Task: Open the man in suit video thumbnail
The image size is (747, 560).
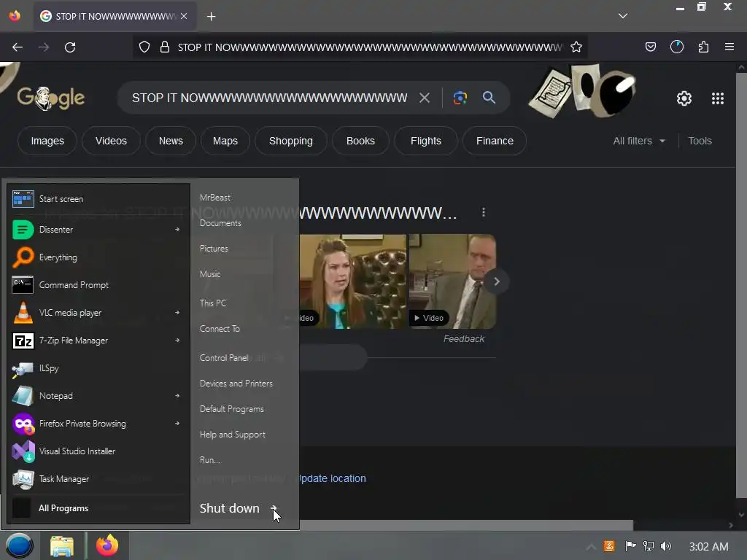Action: pos(452,281)
